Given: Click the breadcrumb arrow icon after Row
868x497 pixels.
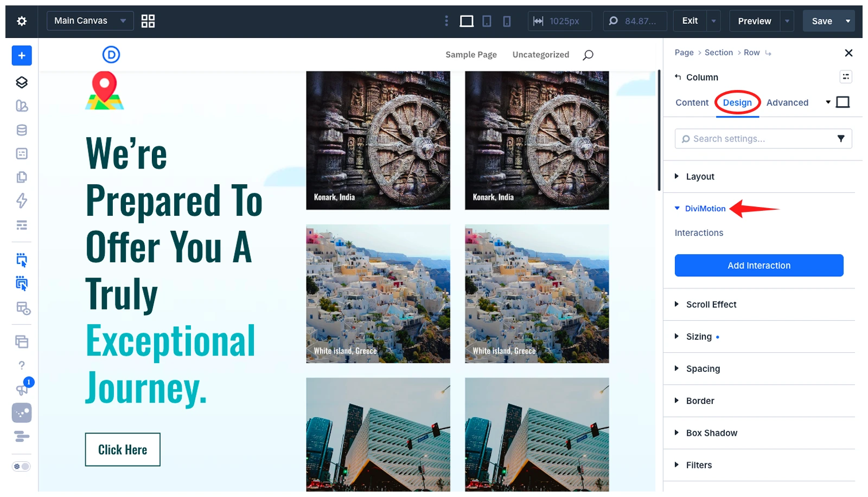Looking at the screenshot, I should (768, 53).
